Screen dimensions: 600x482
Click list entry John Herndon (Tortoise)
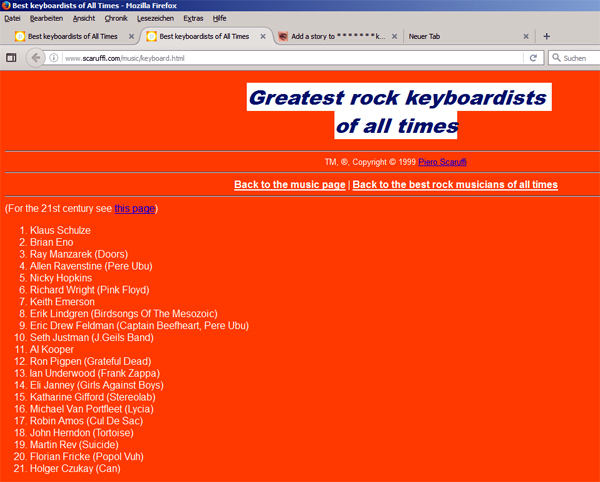point(82,433)
